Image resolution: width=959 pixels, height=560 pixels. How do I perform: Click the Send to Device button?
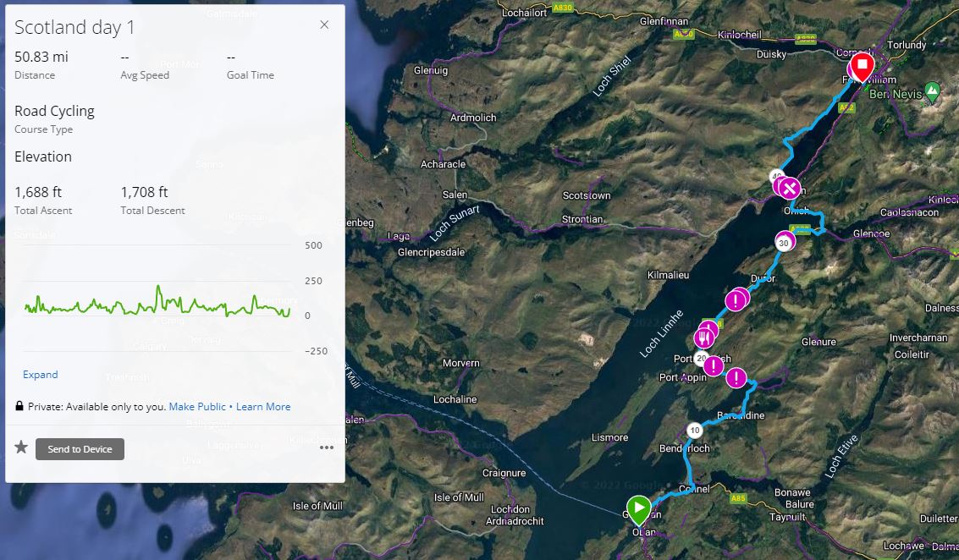80,448
